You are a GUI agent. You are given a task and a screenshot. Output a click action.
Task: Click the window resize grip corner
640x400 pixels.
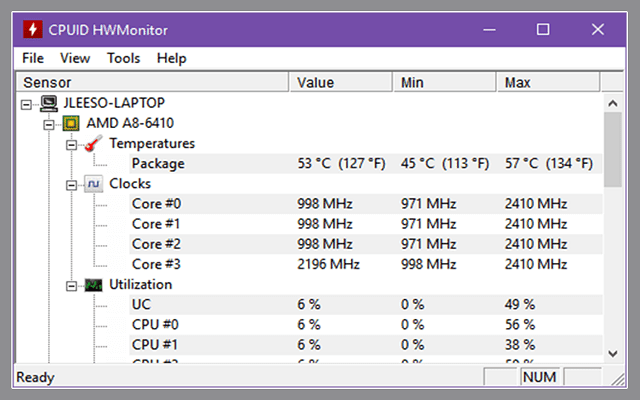(x=618, y=379)
